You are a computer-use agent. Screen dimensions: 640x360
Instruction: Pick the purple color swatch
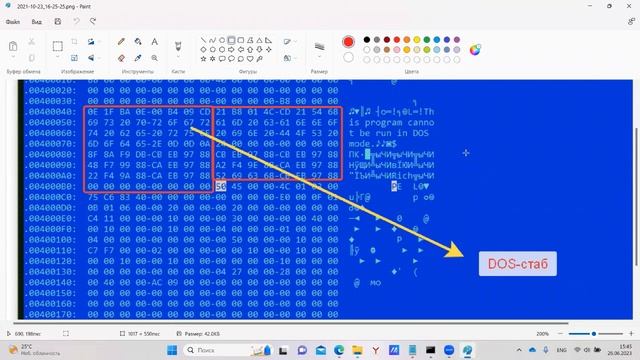click(457, 40)
